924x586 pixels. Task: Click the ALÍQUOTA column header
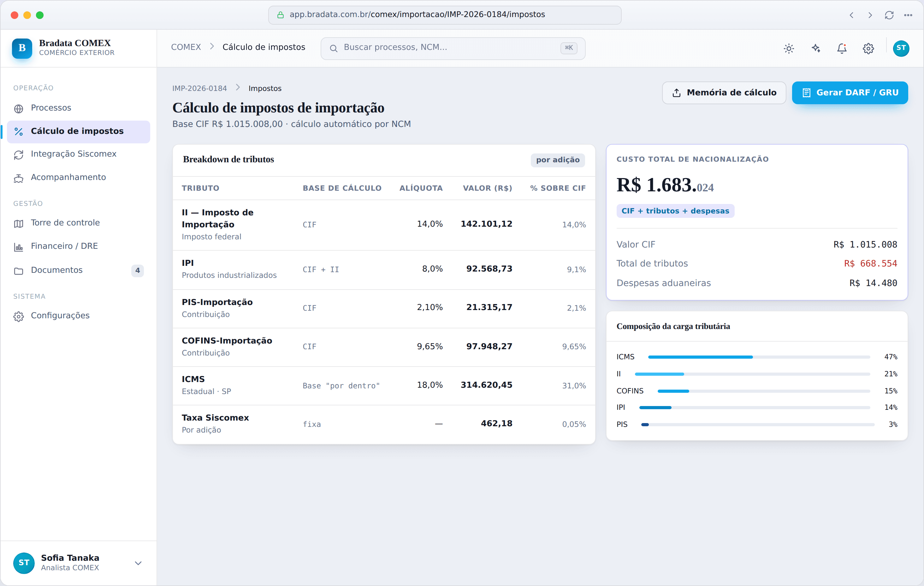pyautogui.click(x=421, y=188)
